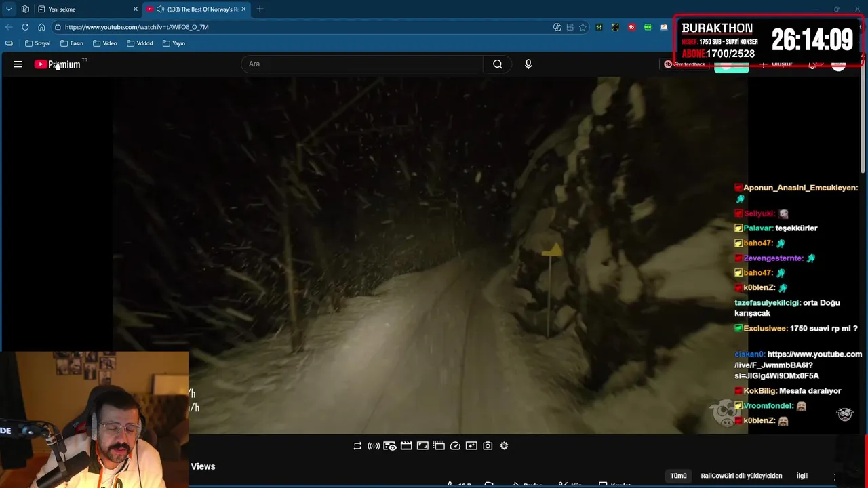The image size is (868, 488).
Task: Click the clapperboard cinema mode icon
Action: pyautogui.click(x=406, y=446)
